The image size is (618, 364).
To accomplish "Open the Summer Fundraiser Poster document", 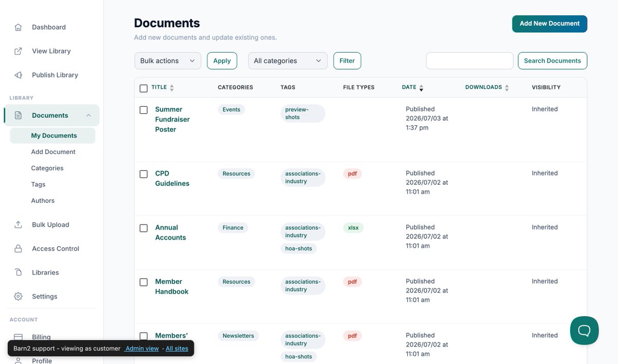I will [x=172, y=119].
